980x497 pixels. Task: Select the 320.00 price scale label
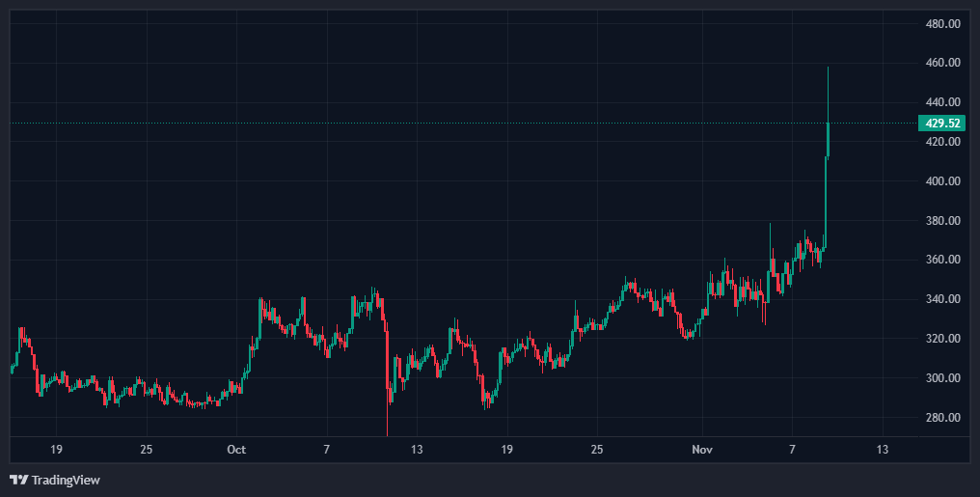[942, 339]
